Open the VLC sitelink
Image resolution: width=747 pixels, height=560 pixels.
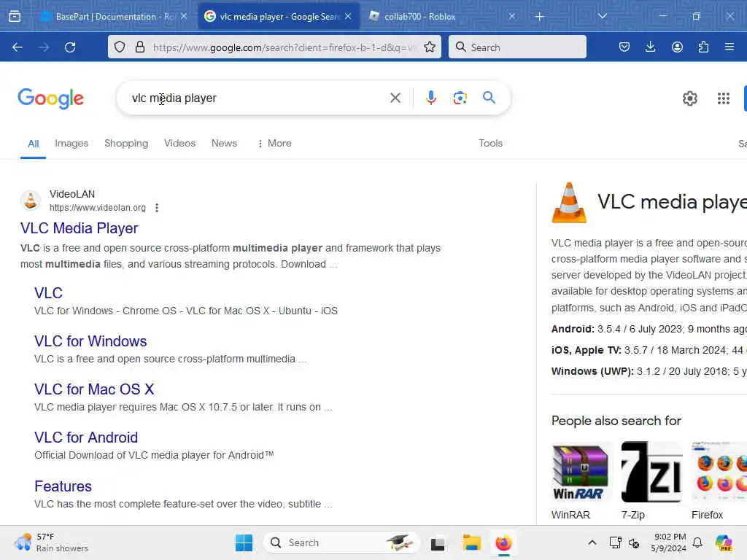click(48, 293)
